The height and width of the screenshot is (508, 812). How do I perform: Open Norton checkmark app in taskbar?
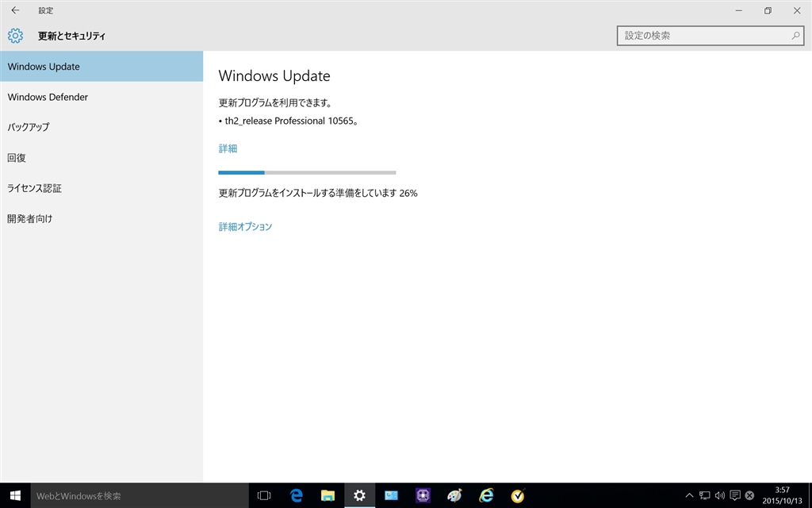518,495
